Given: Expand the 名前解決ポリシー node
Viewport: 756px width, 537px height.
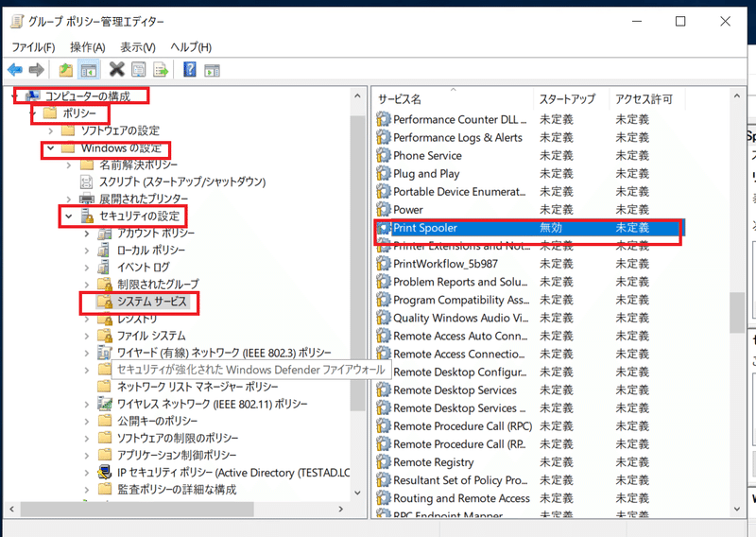Looking at the screenshot, I should tap(68, 165).
